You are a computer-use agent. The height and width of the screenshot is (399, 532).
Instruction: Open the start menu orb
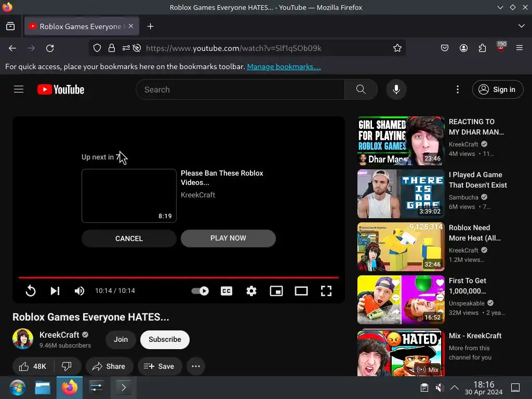(17, 388)
